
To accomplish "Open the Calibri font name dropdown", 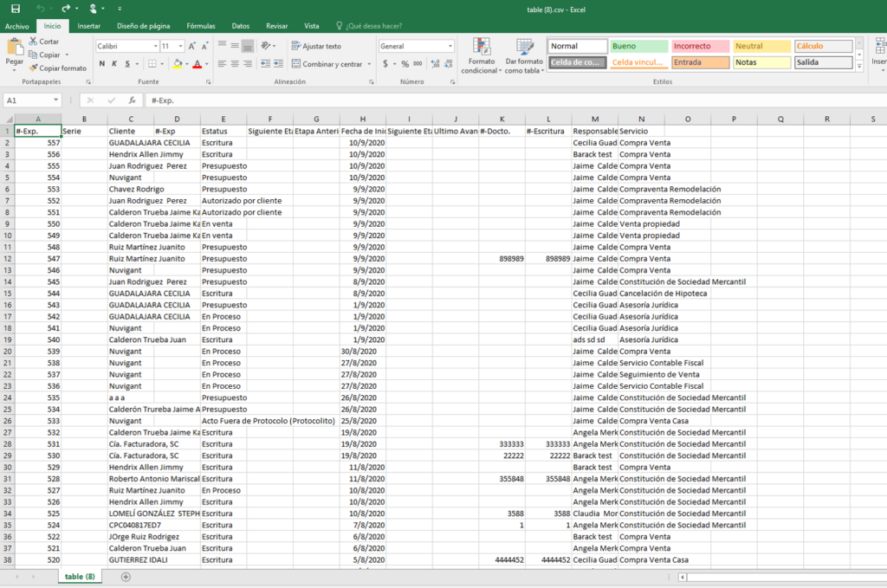I will pos(156,47).
